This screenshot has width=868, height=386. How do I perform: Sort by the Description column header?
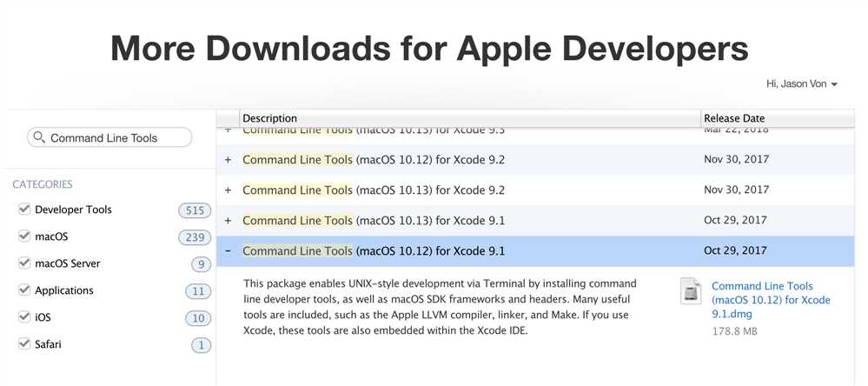pyautogui.click(x=470, y=118)
